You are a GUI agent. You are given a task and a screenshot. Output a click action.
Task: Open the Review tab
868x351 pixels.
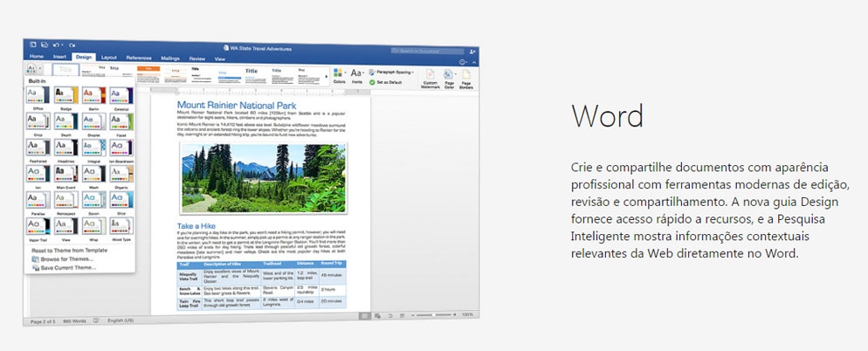click(197, 58)
